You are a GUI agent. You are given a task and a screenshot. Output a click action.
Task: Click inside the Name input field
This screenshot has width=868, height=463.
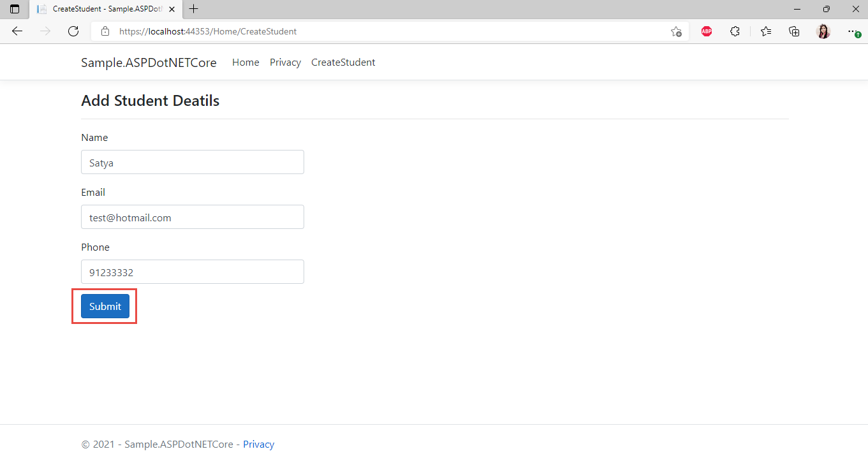coord(192,162)
